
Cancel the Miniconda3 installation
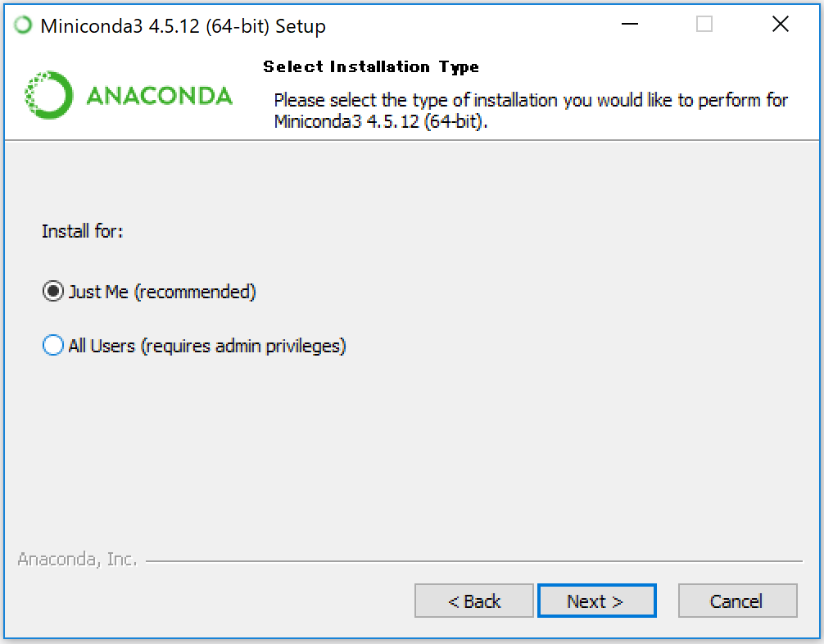[737, 601]
